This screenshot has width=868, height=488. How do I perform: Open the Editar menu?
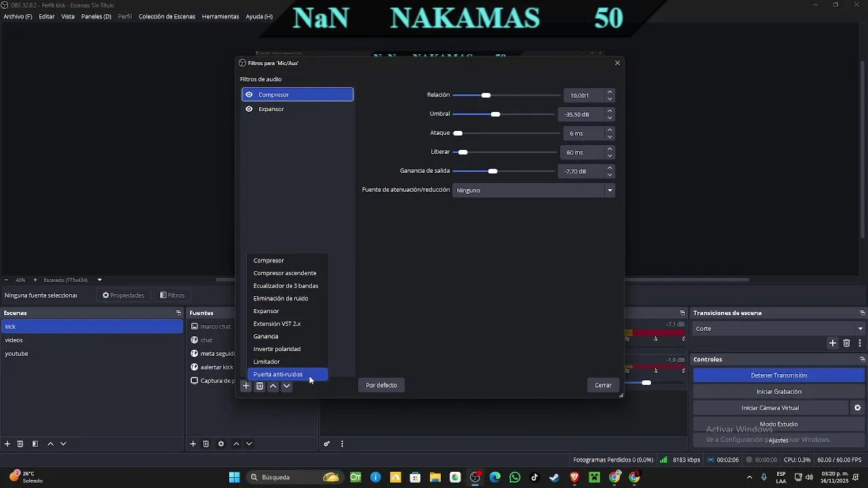click(x=47, y=16)
